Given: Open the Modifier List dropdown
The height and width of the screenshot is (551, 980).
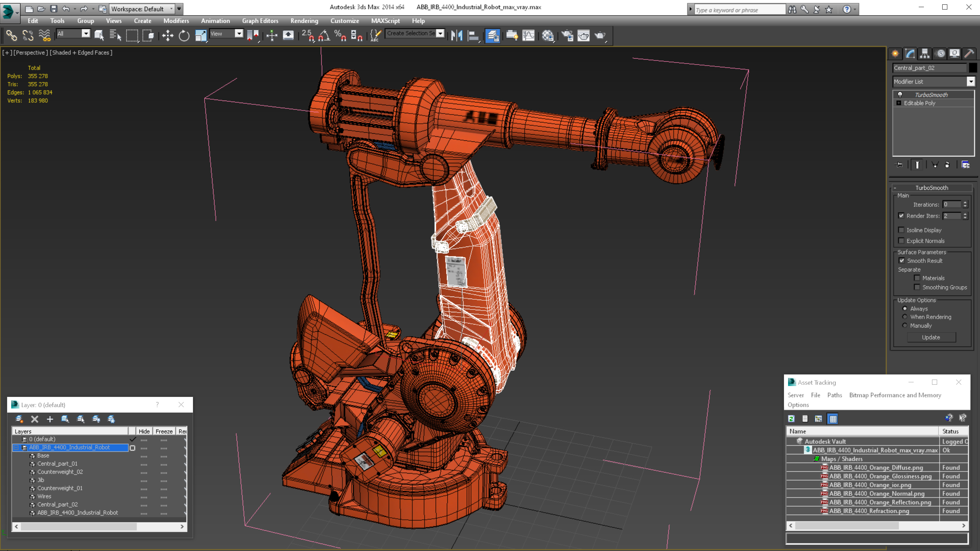Looking at the screenshot, I should [971, 81].
